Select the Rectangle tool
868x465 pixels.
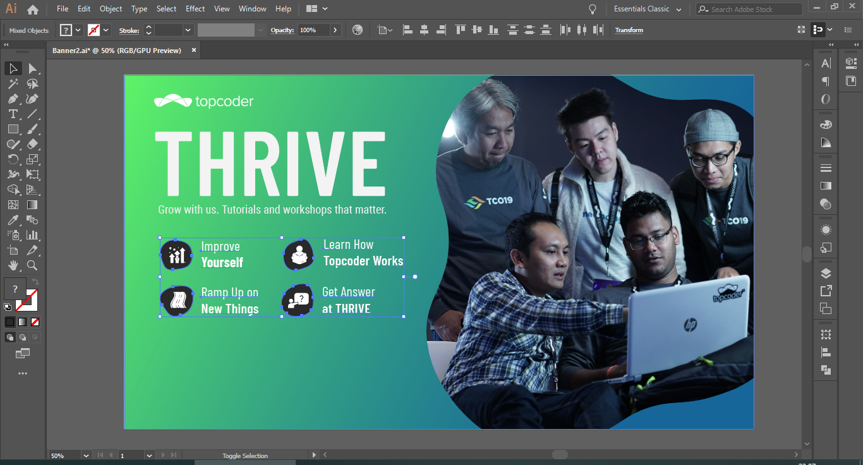(13, 129)
